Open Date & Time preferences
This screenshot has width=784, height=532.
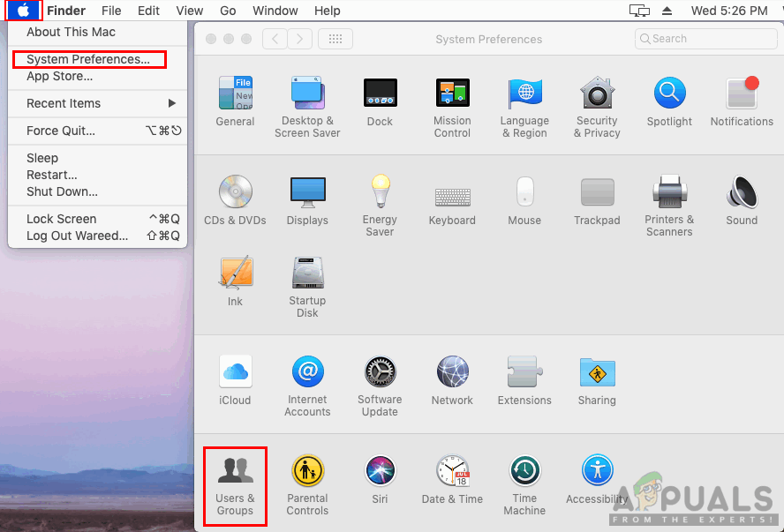pyautogui.click(x=452, y=479)
